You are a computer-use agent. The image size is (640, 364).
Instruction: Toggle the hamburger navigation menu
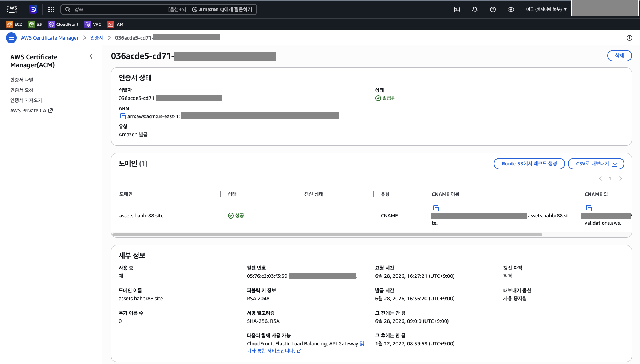pyautogui.click(x=11, y=38)
